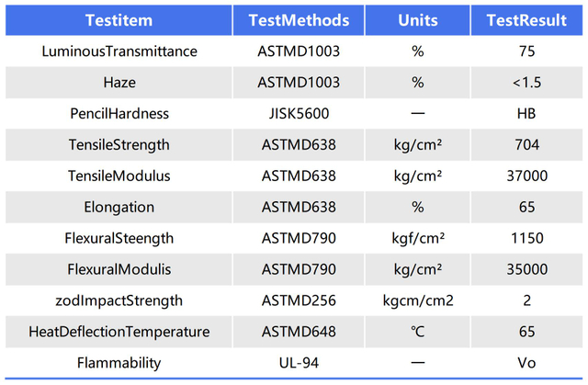This screenshot has height=385, width=588.
Task: Select the HeatDeflectionTemperature row label
Action: pyautogui.click(x=119, y=332)
